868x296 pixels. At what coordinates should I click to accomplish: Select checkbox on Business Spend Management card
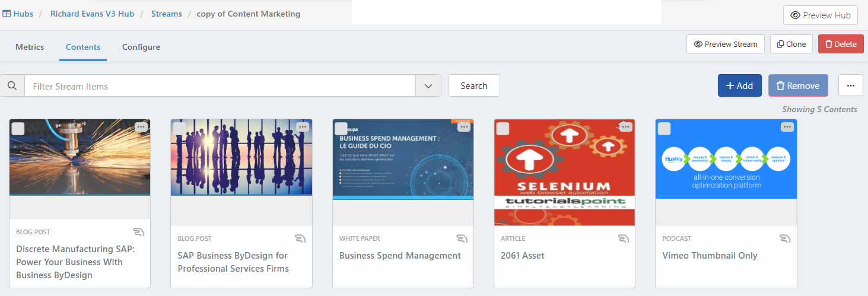(x=341, y=129)
